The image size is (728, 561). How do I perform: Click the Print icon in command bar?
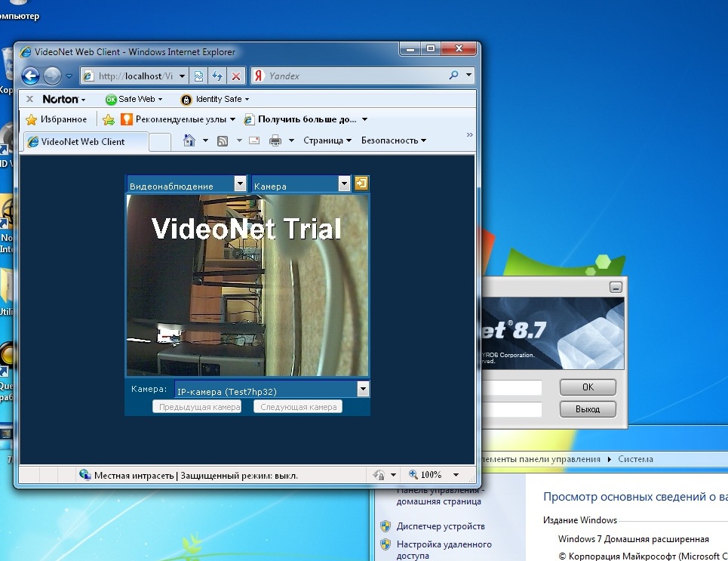(x=275, y=140)
